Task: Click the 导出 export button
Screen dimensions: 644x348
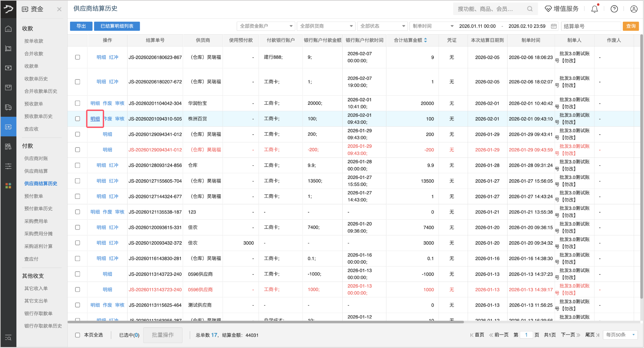Action: coord(81,26)
